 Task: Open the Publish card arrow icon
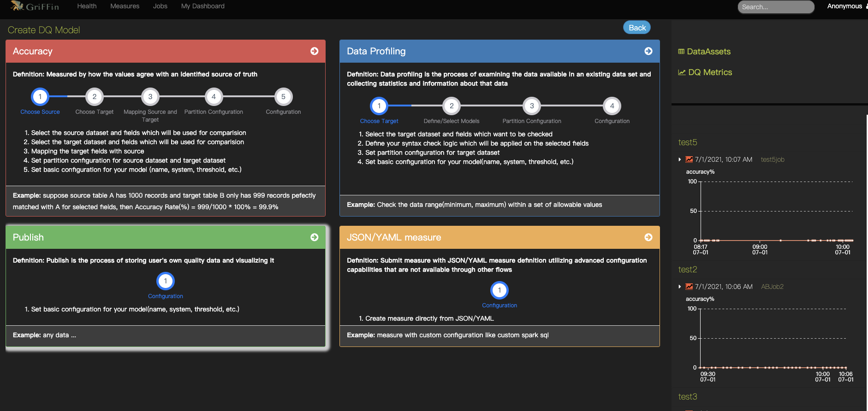(315, 237)
